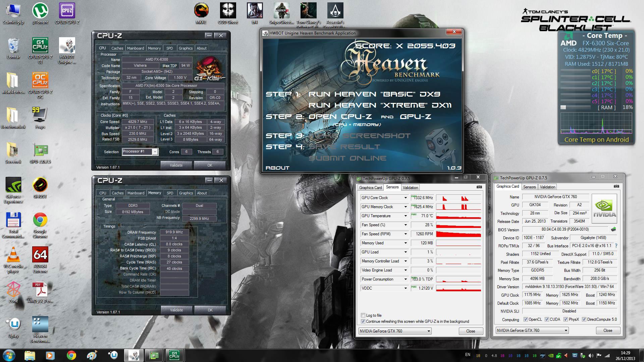Expand the GPU Core Clock sensor dropdown

pyautogui.click(x=405, y=198)
